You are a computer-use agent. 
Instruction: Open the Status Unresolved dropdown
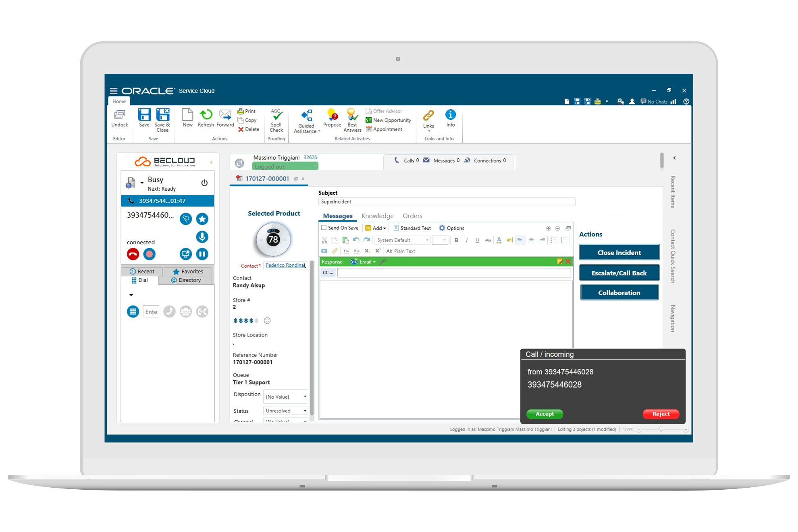286,411
